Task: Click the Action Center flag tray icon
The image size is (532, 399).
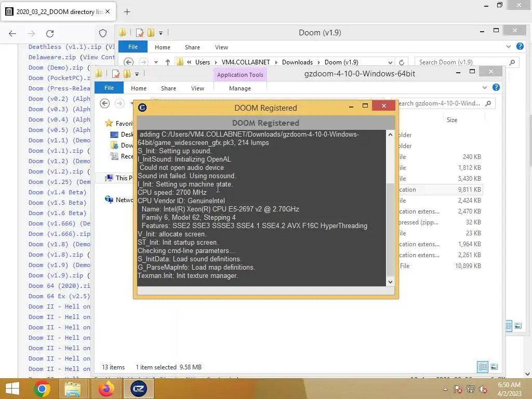Action: pos(458,389)
